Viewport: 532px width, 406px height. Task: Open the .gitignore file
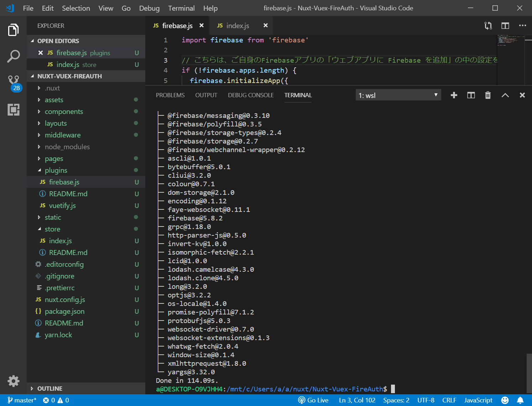[x=86, y=276]
